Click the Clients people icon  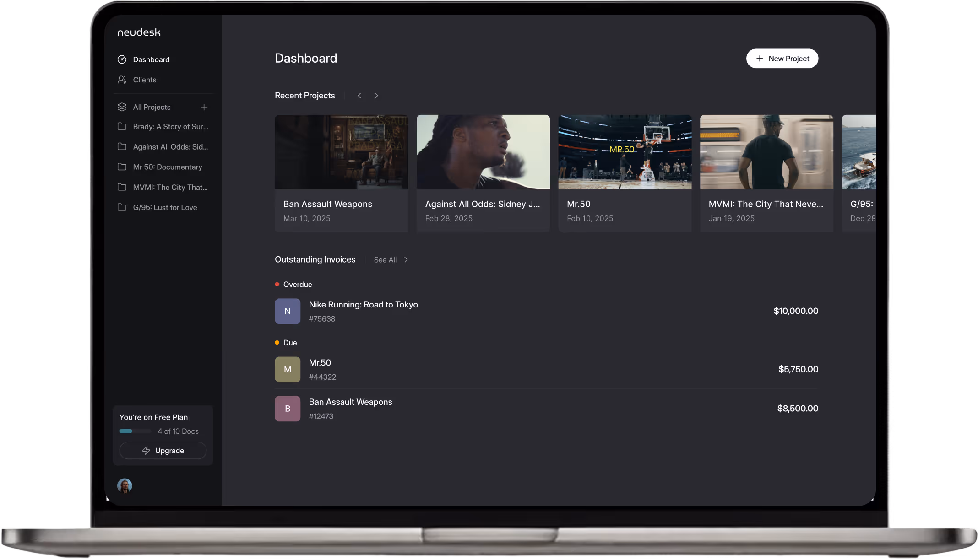122,80
